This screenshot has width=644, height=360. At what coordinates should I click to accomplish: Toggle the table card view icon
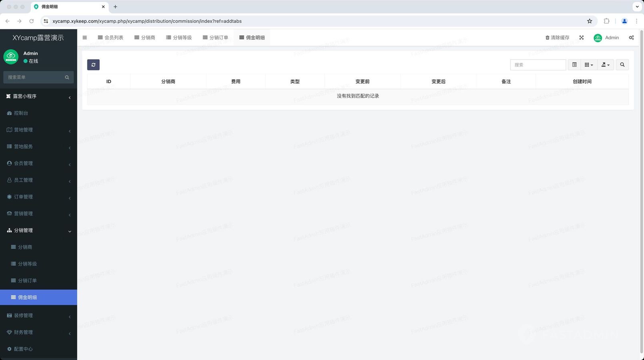click(574, 65)
